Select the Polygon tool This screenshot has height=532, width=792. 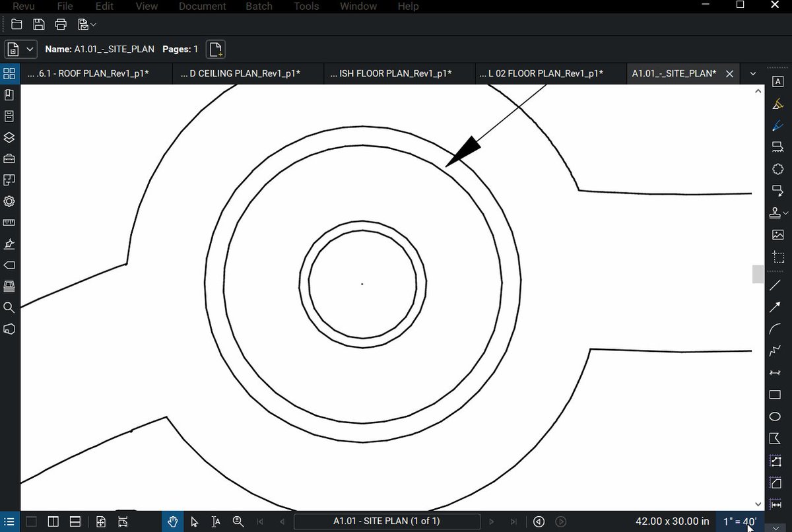[x=775, y=438]
